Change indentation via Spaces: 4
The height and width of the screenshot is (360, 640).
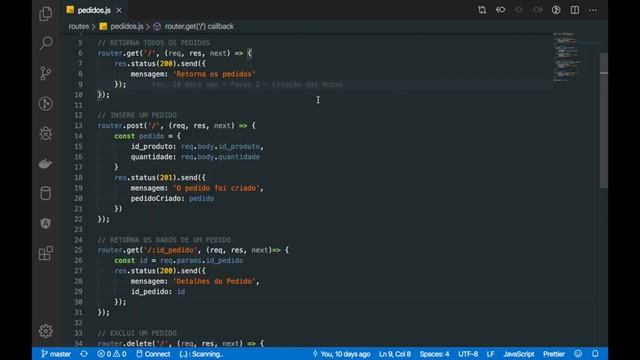[434, 354]
